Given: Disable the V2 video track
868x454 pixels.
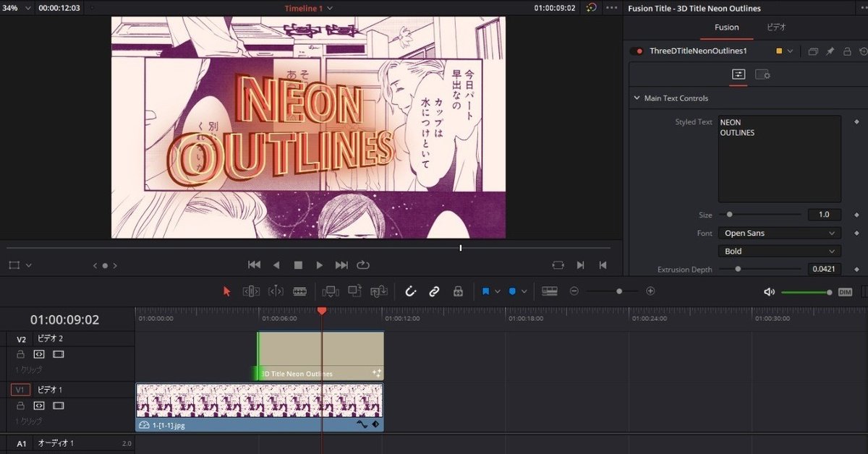Looking at the screenshot, I should [x=59, y=354].
